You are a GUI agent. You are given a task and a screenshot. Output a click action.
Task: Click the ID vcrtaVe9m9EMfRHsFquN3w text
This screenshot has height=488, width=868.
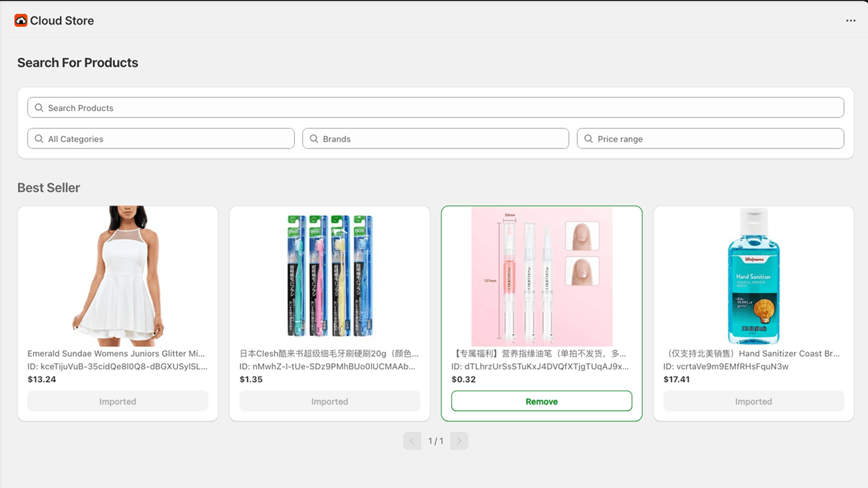click(x=726, y=367)
